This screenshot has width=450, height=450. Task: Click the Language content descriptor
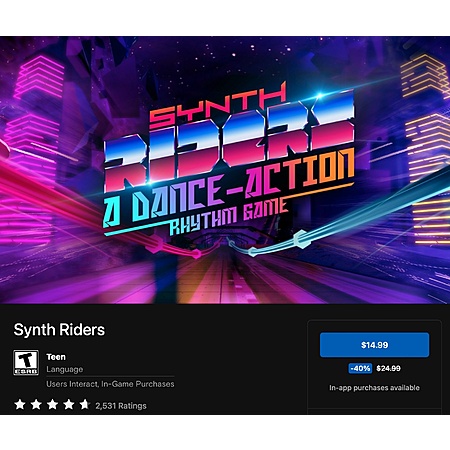coord(65,369)
